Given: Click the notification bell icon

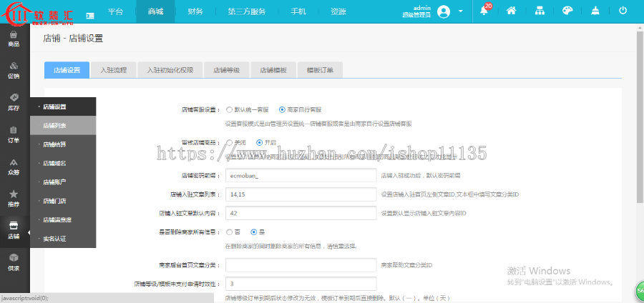Looking at the screenshot, I should click(484, 11).
